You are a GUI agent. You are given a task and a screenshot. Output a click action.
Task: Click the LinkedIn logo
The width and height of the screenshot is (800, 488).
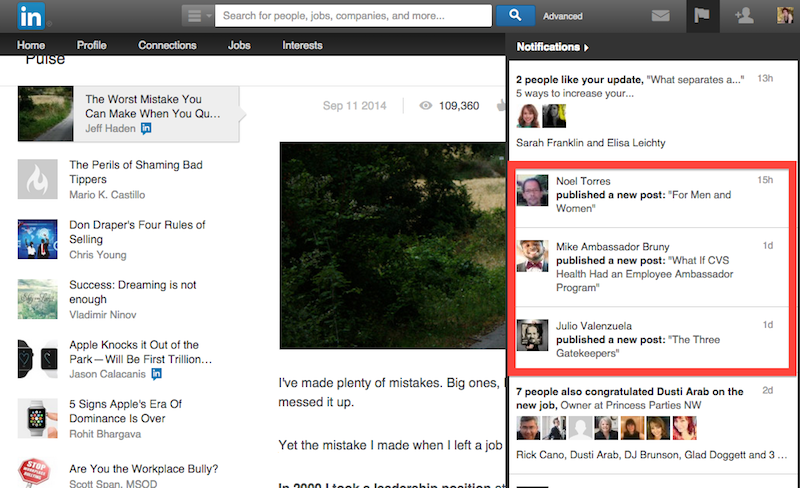tap(31, 16)
